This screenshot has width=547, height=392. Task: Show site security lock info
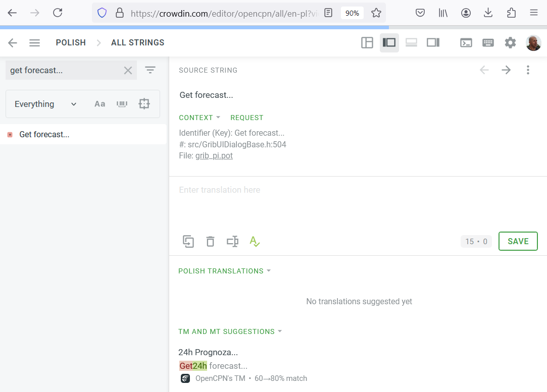click(120, 13)
